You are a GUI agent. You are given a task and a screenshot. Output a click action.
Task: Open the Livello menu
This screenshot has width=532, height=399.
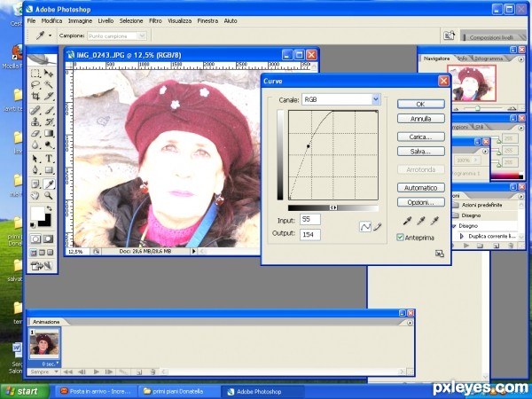pyautogui.click(x=106, y=20)
